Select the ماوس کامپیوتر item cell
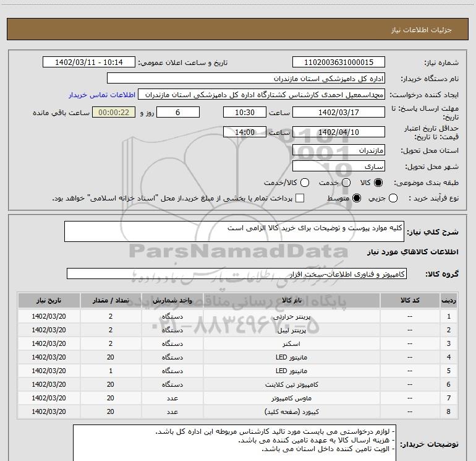Screen dimensions: 476x461 coord(291,398)
